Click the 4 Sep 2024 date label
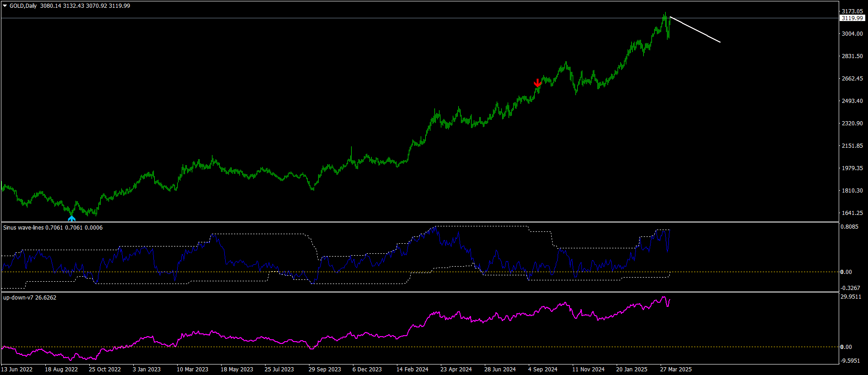This screenshot has height=375, width=868. pyautogui.click(x=543, y=370)
